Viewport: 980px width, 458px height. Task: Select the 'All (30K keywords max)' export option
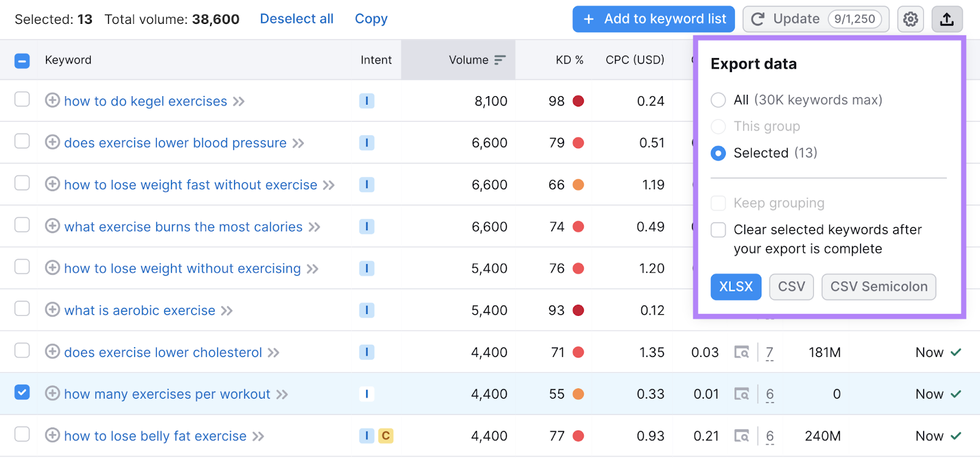[718, 100]
